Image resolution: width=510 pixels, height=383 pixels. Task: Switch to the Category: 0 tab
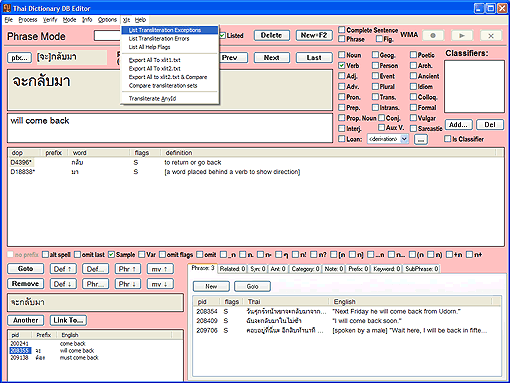[x=305, y=269]
